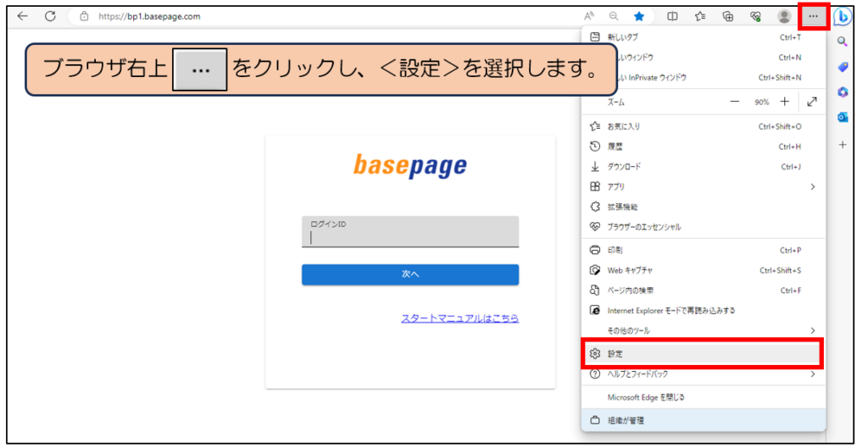868x448 pixels.
Task: Click the zoom minus button in menu
Action: click(734, 102)
